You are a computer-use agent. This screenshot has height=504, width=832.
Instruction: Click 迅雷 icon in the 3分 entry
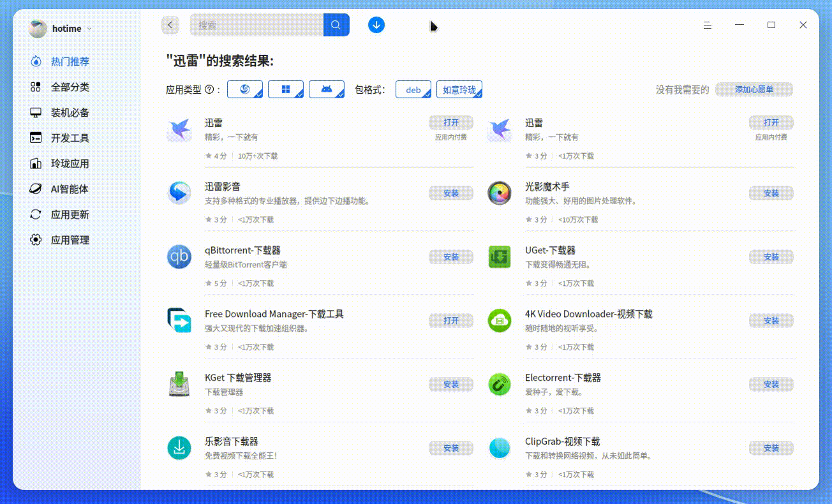click(500, 130)
